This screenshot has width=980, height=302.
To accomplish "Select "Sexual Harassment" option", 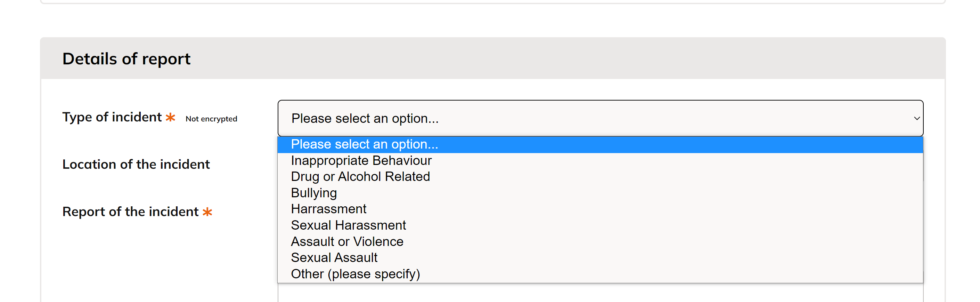I will click(x=348, y=225).
